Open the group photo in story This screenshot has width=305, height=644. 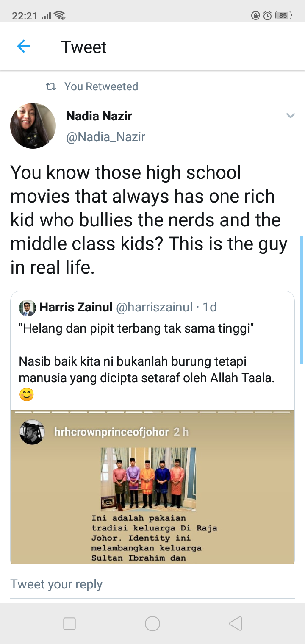[x=148, y=478]
